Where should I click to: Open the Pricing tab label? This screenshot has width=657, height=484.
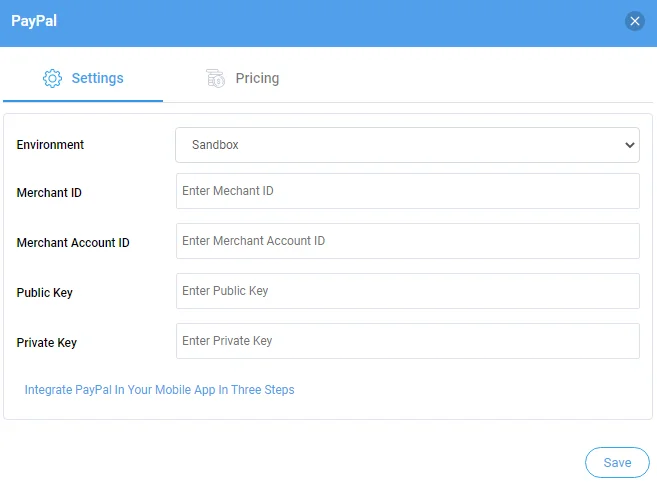257,78
